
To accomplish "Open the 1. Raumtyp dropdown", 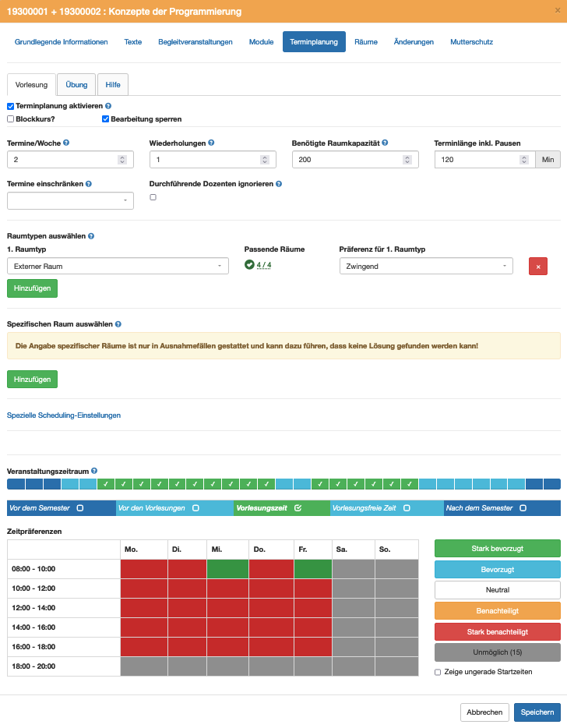I will point(118,266).
